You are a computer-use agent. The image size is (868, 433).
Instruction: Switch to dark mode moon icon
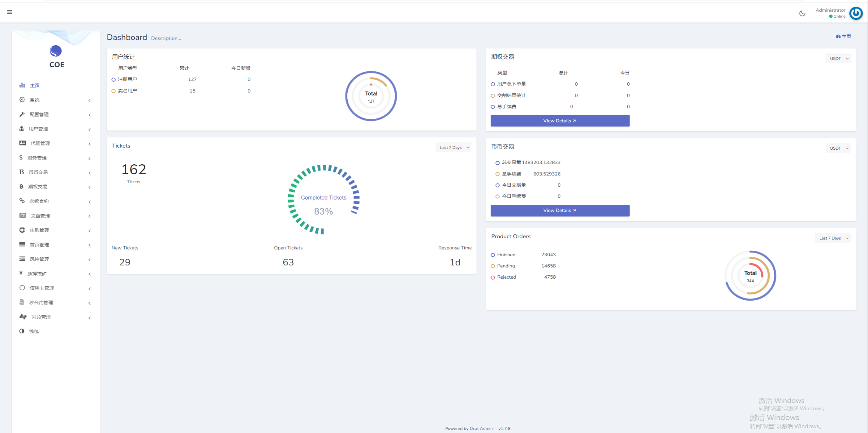pyautogui.click(x=802, y=14)
